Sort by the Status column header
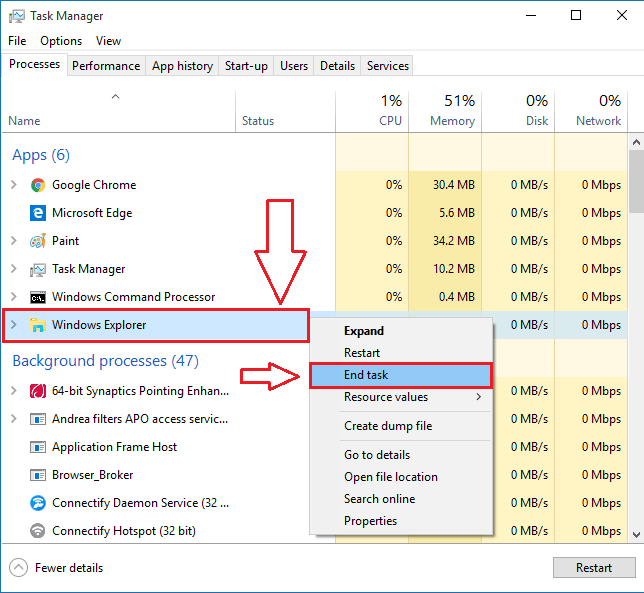This screenshot has width=644, height=593. tap(285, 112)
